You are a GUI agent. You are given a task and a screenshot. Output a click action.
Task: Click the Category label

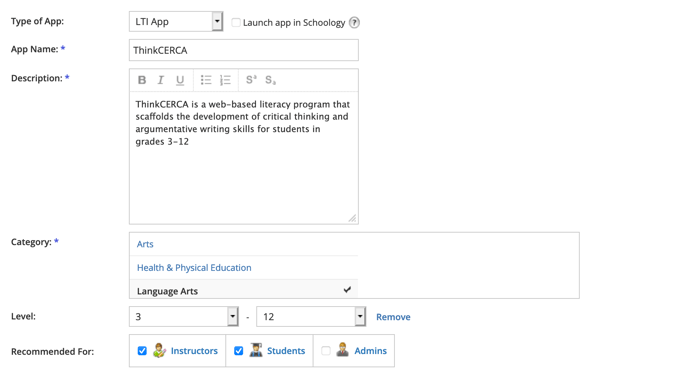pos(31,242)
